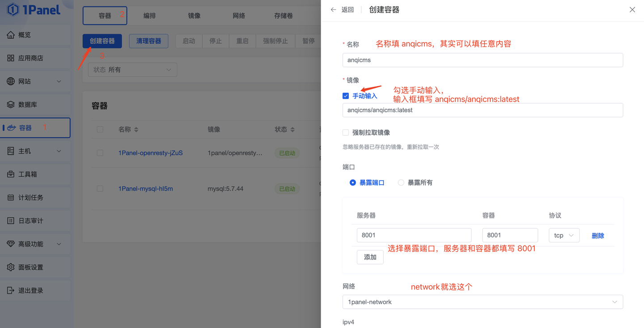Image resolution: width=644 pixels, height=328 pixels.
Task: Click the 高级功能 diamond icon
Action: pos(11,244)
